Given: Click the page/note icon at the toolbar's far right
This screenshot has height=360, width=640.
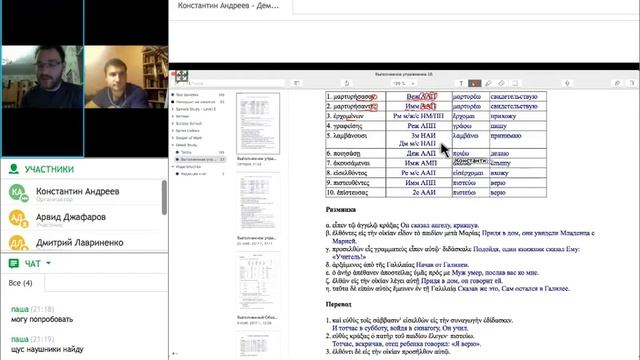Looking at the screenshot, I should [x=631, y=83].
